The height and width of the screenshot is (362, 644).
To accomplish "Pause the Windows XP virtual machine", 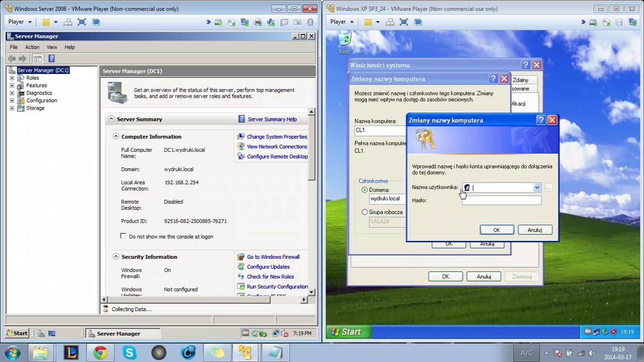I will (368, 22).
